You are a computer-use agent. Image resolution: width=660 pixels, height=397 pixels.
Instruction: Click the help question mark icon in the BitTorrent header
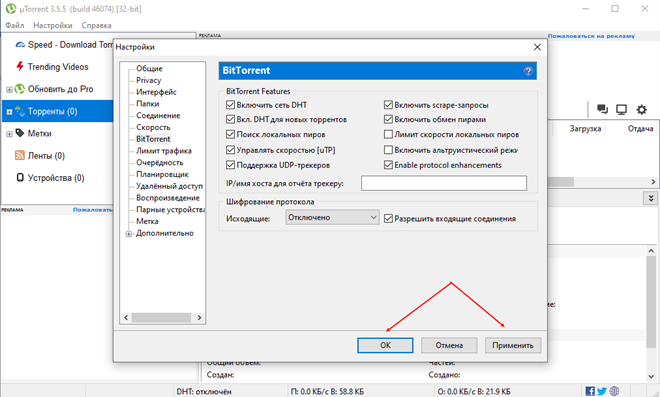528,71
